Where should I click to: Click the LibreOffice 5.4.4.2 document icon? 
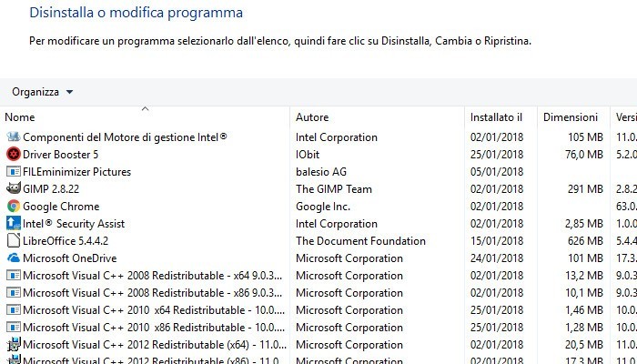tap(13, 241)
